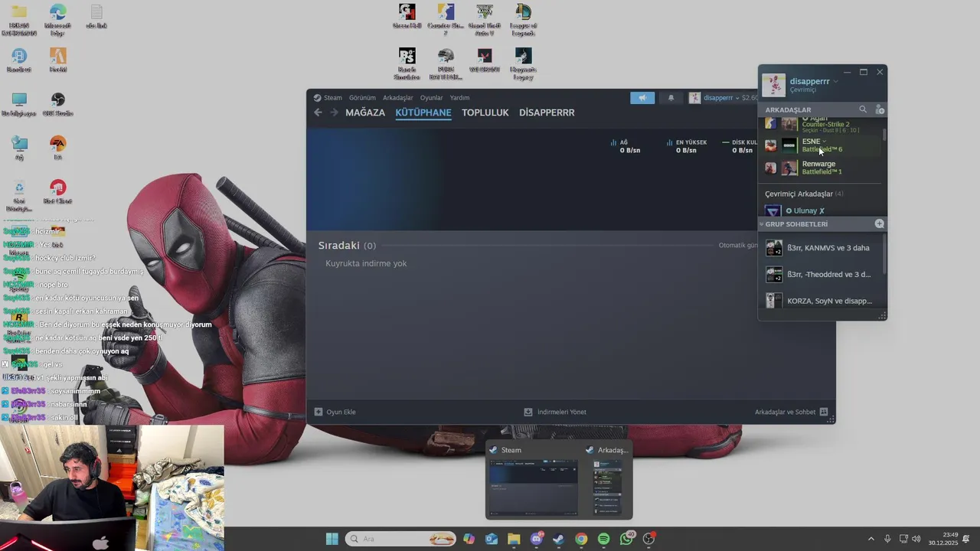Select Grand Theft Auto V desktop shortcut
The height and width of the screenshot is (551, 980).
coord(484,20)
